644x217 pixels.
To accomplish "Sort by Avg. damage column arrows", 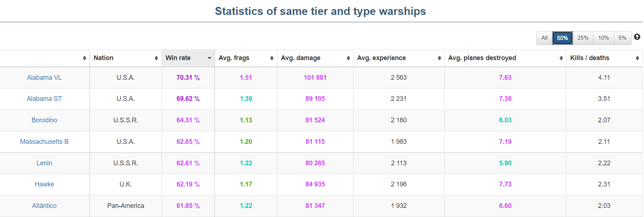I will coord(348,58).
